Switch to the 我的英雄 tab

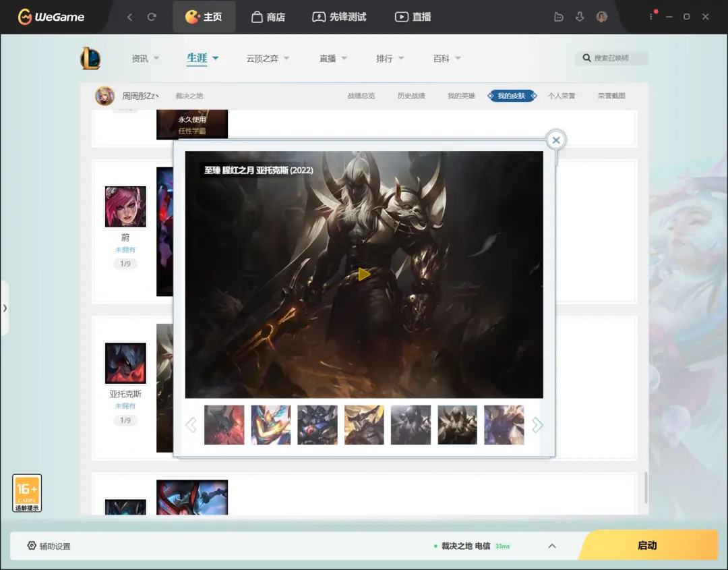[461, 96]
